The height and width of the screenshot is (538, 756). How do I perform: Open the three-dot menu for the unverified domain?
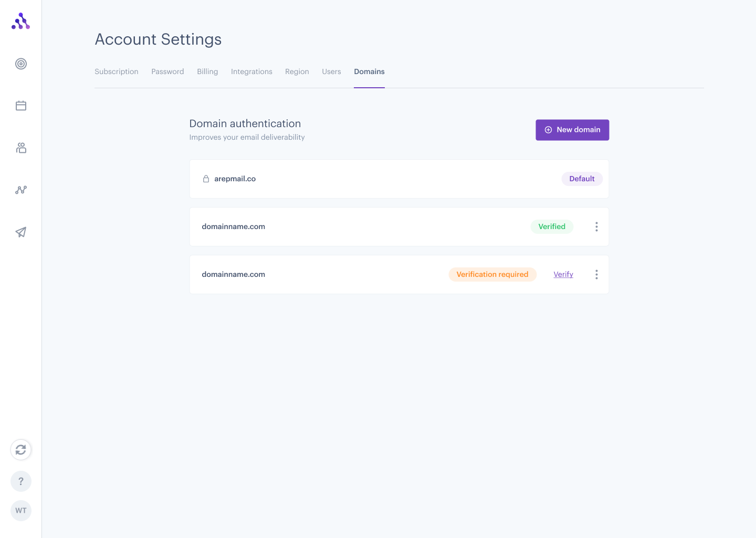pos(596,274)
